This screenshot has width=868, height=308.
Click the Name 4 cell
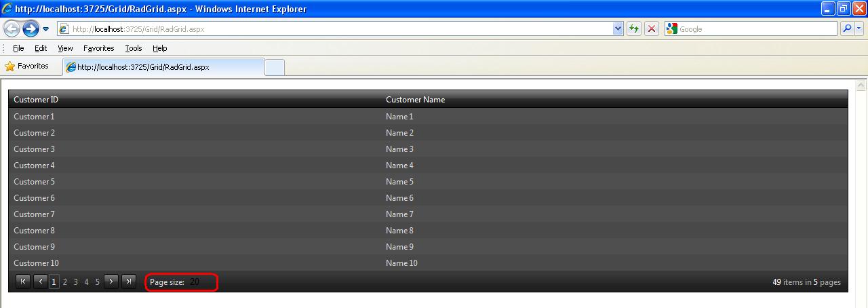[614, 166]
